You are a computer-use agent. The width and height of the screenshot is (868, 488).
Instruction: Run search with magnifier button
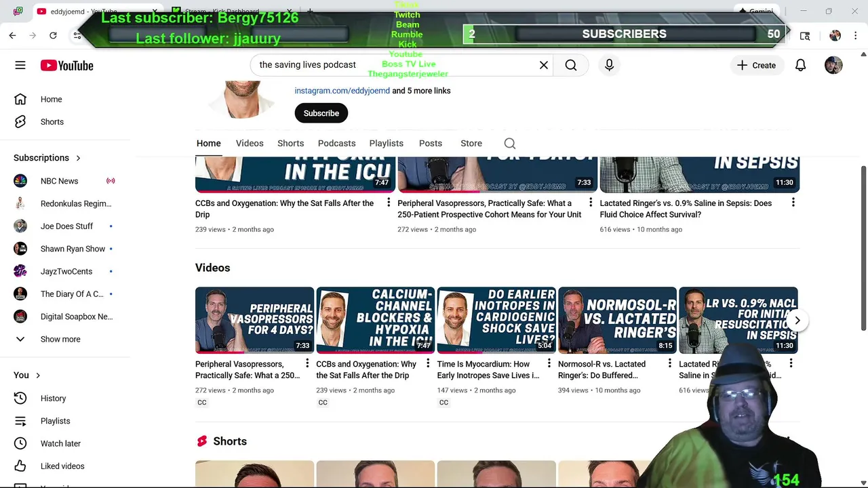click(571, 65)
